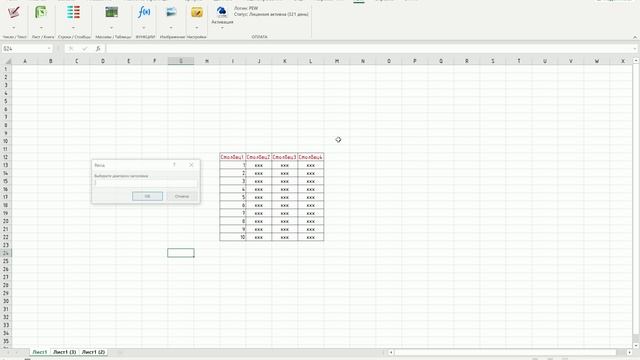This screenshot has height=360, width=640.
Task: Click the Insert Function fx icon
Action: click(98, 49)
